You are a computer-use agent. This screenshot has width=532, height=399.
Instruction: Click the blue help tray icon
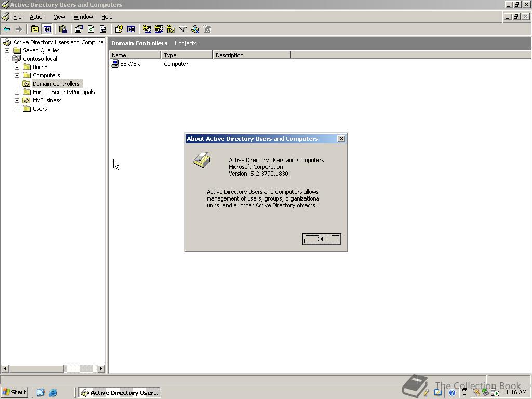tap(452, 393)
